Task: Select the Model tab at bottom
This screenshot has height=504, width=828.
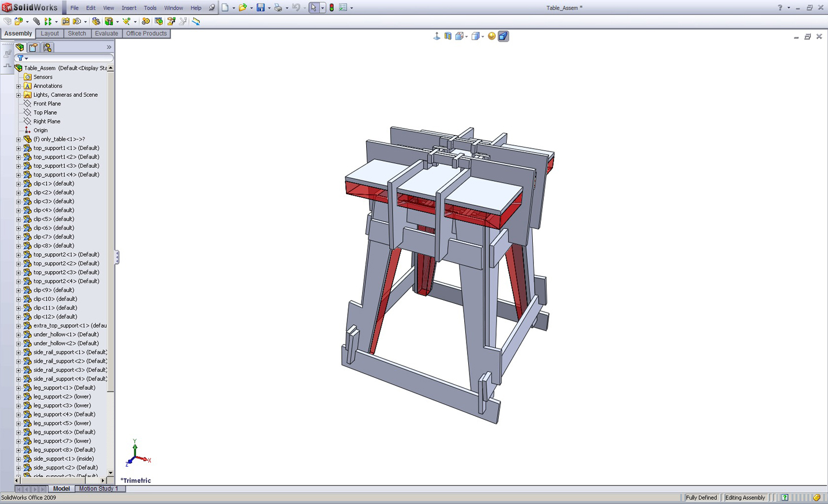Action: tap(61, 489)
